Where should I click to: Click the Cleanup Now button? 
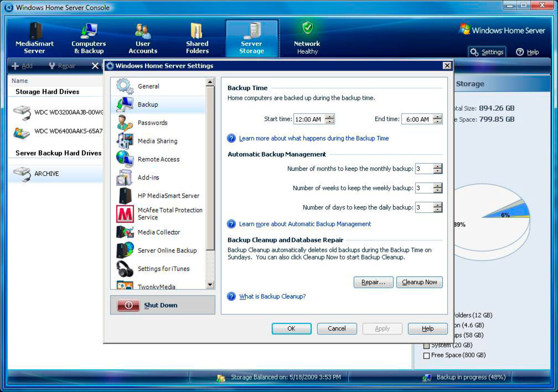click(x=419, y=282)
